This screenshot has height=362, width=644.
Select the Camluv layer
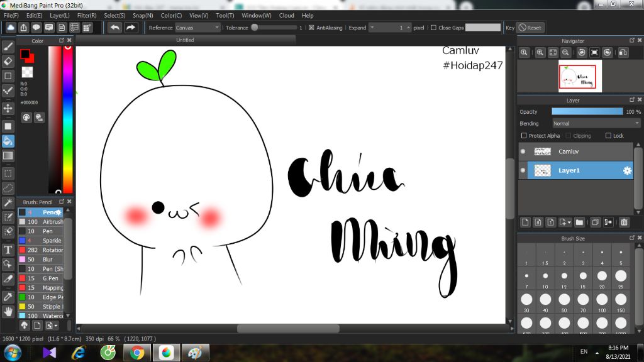[576, 151]
